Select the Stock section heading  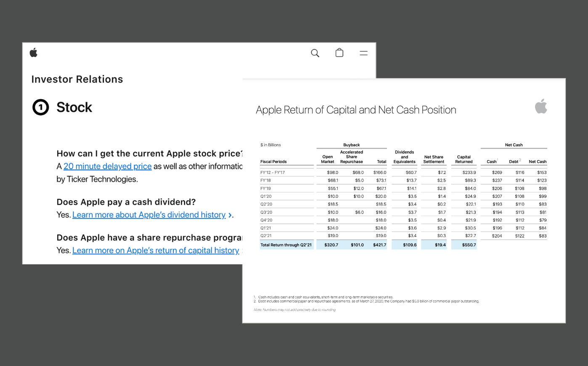(74, 108)
